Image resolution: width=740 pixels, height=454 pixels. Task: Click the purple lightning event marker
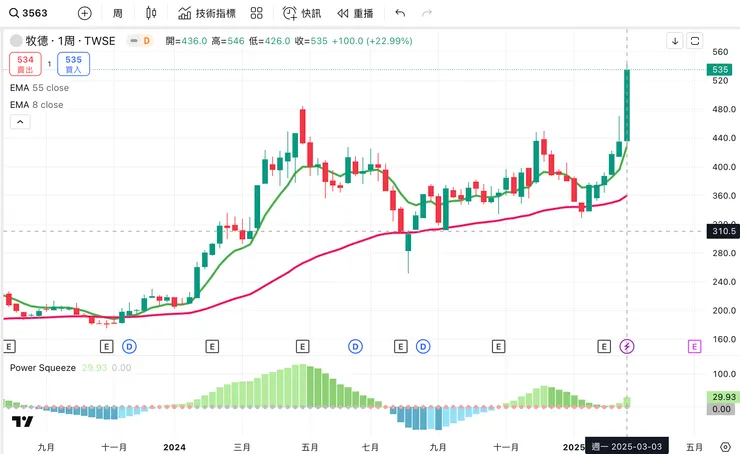627,347
